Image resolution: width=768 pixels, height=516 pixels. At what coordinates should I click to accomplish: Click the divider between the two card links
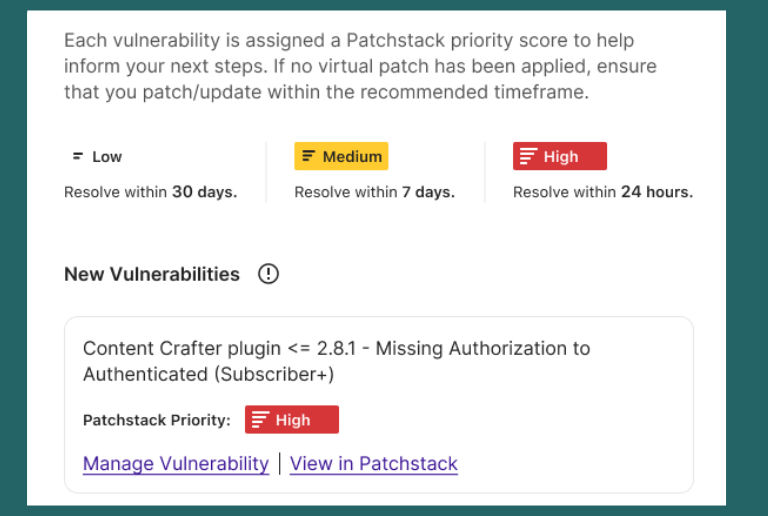(x=279, y=464)
